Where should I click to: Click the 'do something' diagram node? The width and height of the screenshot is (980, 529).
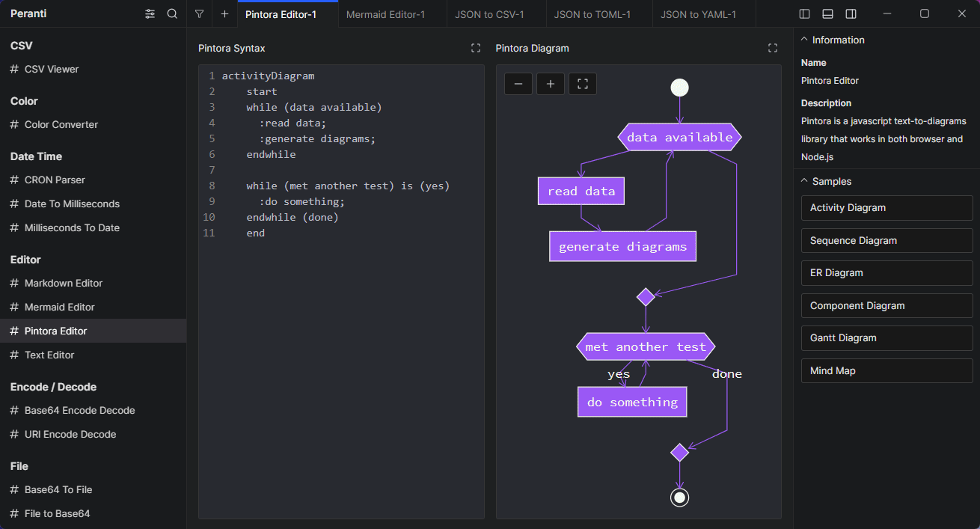(632, 402)
